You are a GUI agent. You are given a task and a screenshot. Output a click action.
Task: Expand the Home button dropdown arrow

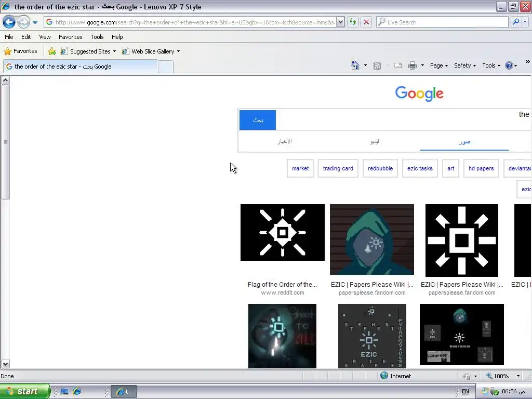365,65
